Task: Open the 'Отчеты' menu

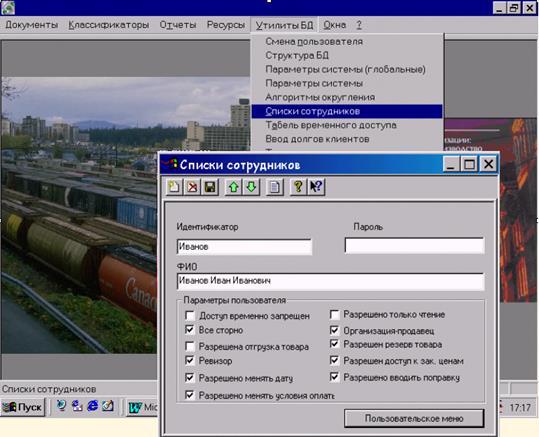Action: [178, 25]
